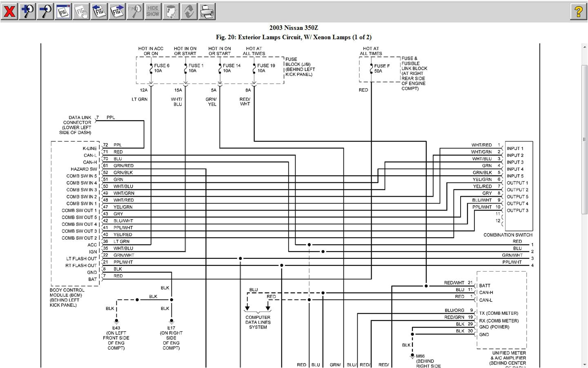Image resolution: width=588 pixels, height=368 pixels.
Task: Click the Body Control Module label
Action: pyautogui.click(x=67, y=297)
